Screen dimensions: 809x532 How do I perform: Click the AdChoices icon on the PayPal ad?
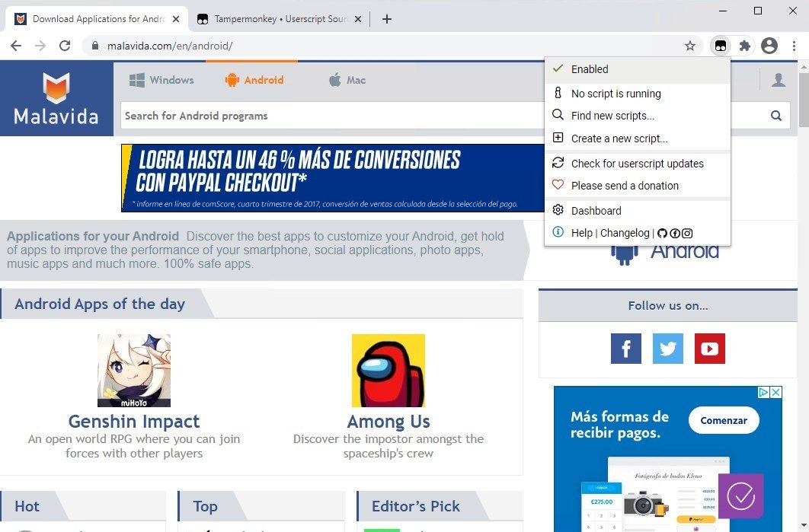coord(764,392)
